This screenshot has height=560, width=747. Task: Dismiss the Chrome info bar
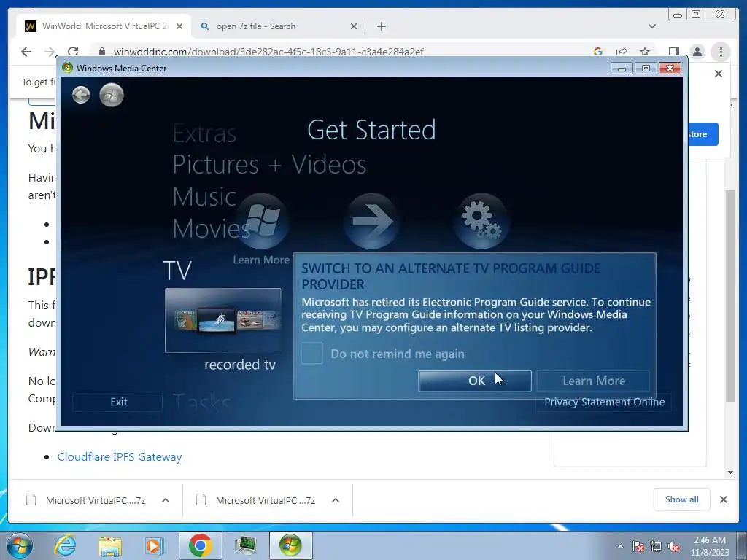[719, 74]
